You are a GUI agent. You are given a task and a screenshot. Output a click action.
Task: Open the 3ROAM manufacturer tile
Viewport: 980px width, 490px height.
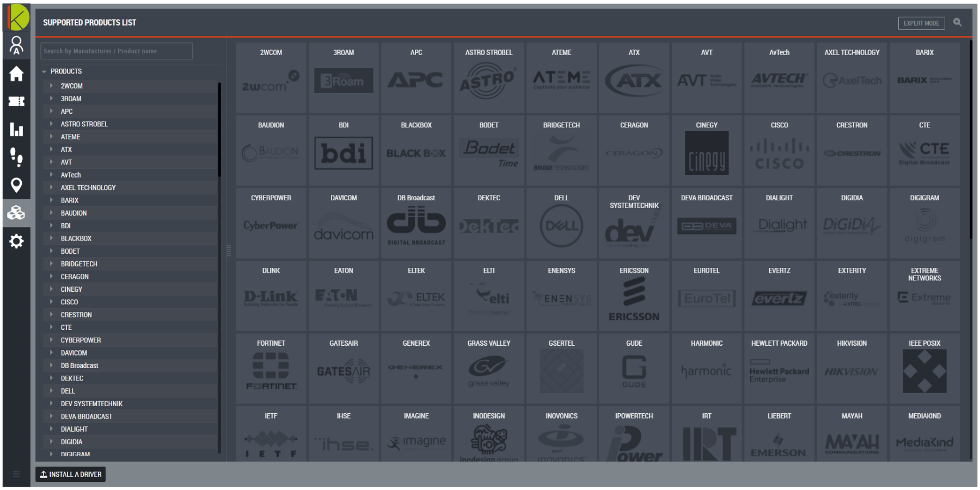[344, 78]
